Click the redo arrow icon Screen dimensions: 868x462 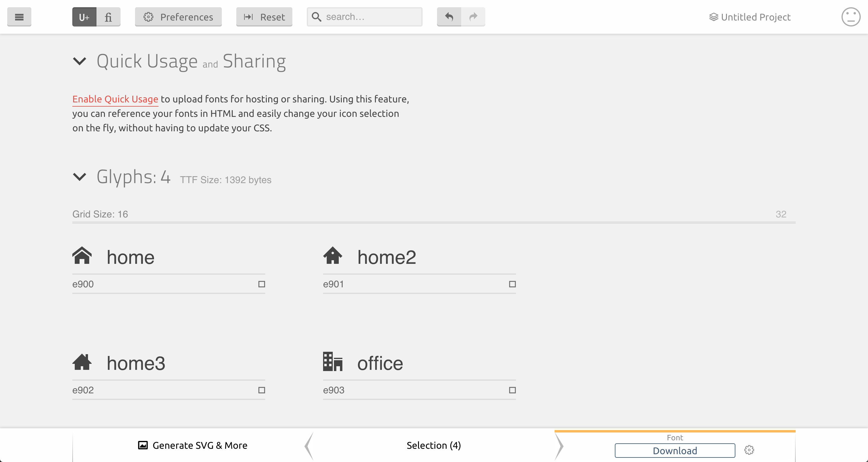click(473, 17)
